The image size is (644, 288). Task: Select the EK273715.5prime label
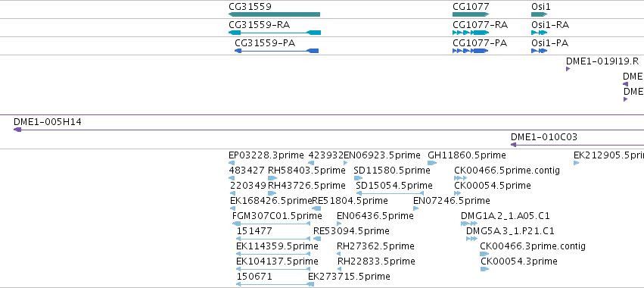[349, 277]
